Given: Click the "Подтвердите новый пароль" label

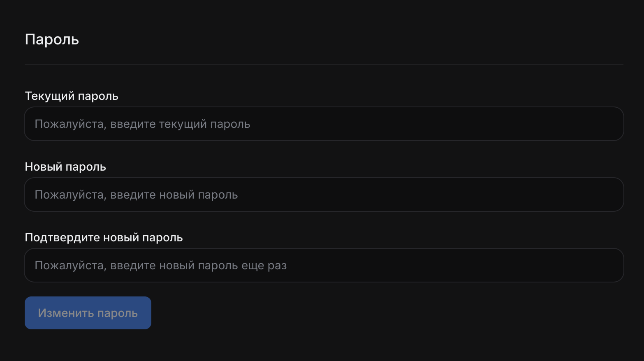Looking at the screenshot, I should tap(104, 238).
